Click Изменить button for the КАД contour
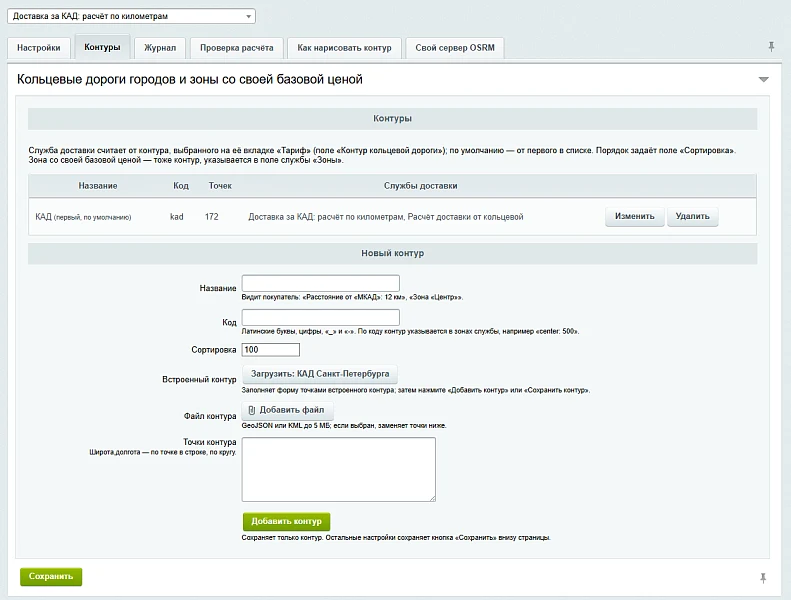This screenshot has height=600, width=791. pyautogui.click(x=635, y=216)
